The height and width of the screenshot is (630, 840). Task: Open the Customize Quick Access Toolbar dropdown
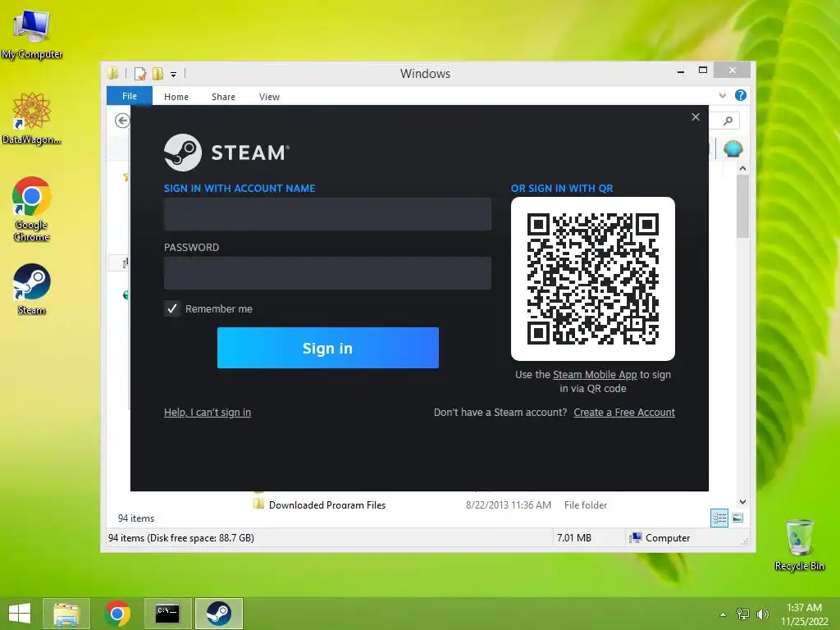[174, 75]
